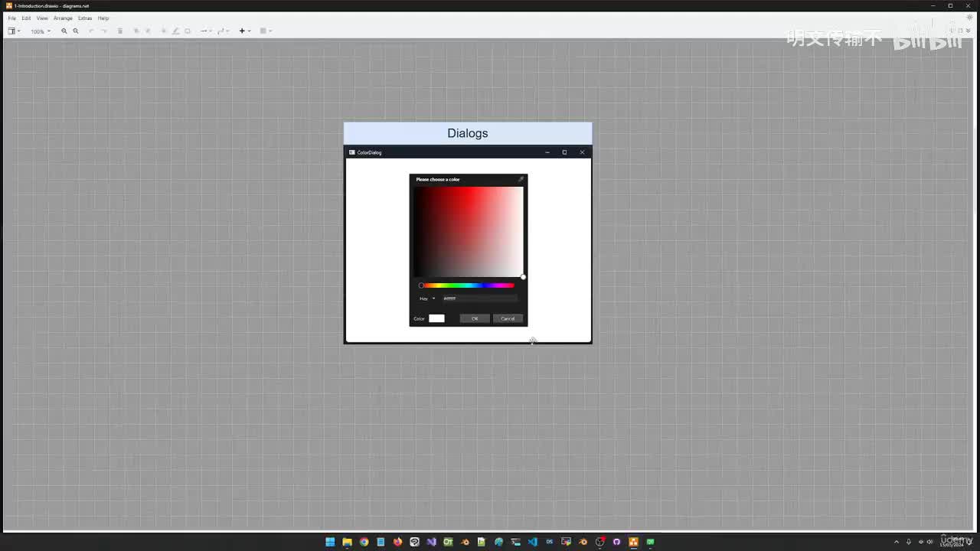980x551 pixels.
Task: Click the shadow toolbar icon
Action: [188, 31]
